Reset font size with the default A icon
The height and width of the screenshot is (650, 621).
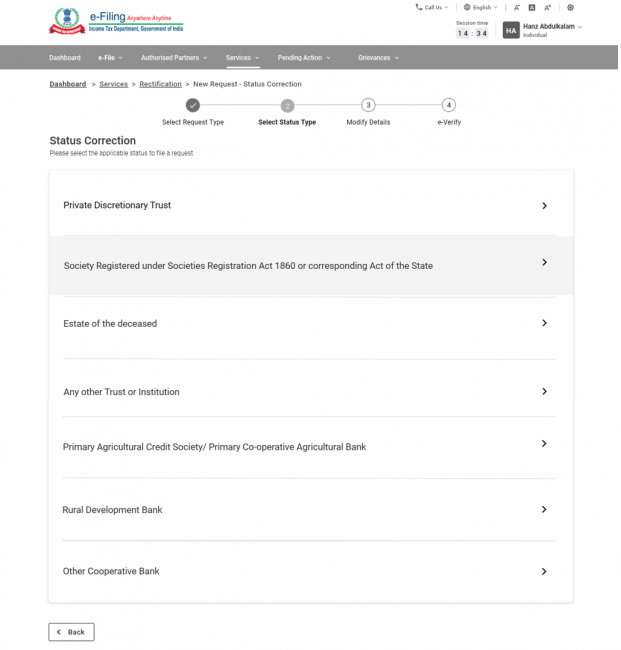[534, 7]
